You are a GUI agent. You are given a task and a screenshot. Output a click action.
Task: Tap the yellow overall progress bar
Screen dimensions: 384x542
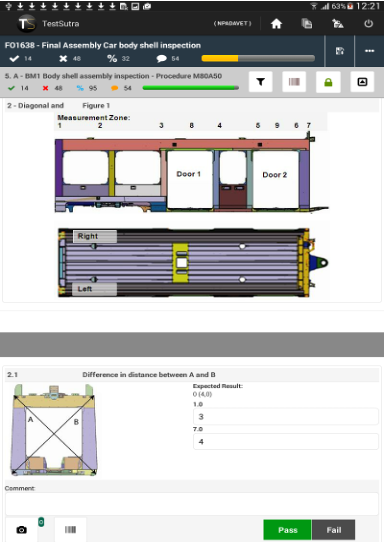click(x=258, y=58)
